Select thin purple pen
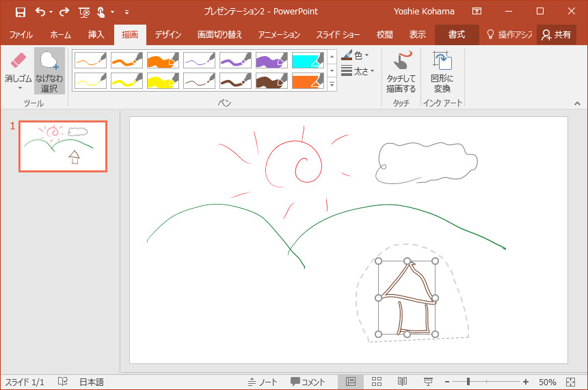The image size is (588, 390). (x=199, y=60)
